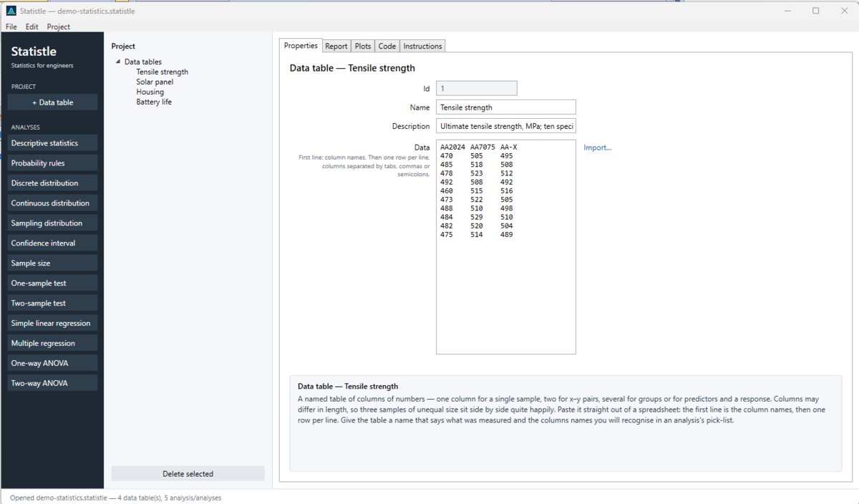Click the 'Data table — Tensile strength' heading
This screenshot has height=504, width=859.
click(x=352, y=69)
